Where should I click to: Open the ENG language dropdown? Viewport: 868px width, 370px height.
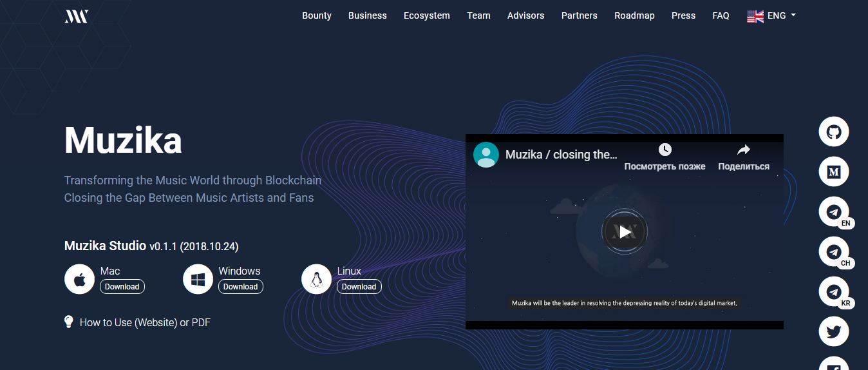point(771,15)
